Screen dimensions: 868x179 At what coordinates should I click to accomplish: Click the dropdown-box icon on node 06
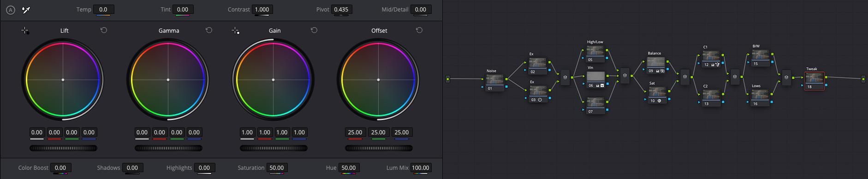point(602,86)
